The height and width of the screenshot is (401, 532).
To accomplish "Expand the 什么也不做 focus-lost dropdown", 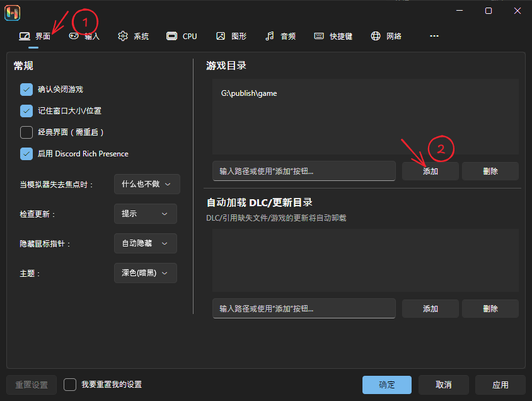I will tap(147, 184).
